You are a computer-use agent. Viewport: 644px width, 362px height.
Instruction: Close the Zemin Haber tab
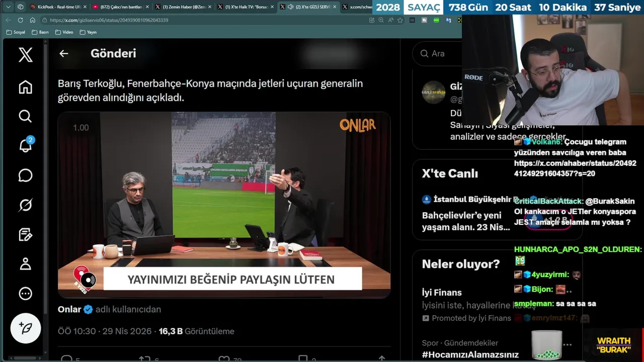[209, 7]
